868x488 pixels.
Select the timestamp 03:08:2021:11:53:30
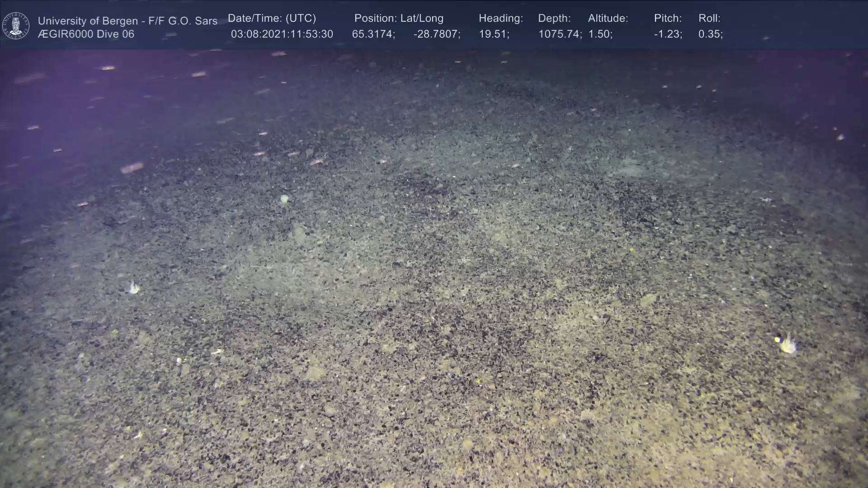pos(282,34)
